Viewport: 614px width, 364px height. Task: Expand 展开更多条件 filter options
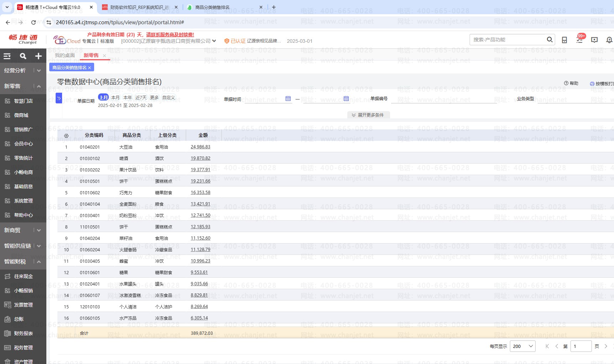pyautogui.click(x=368, y=115)
